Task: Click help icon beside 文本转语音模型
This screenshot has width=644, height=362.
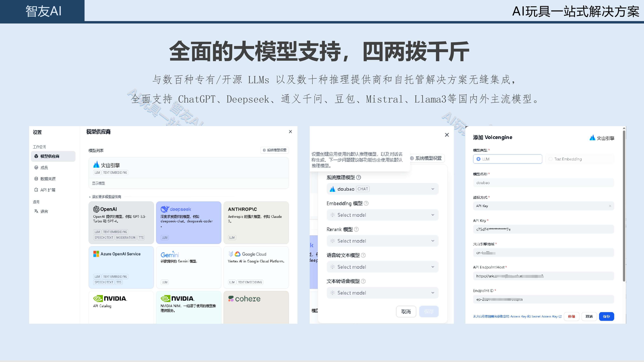Action: pos(363,281)
